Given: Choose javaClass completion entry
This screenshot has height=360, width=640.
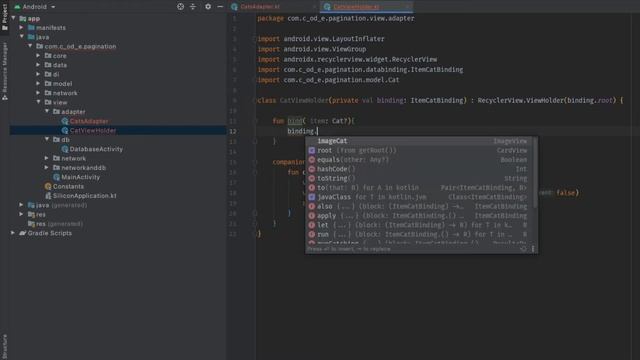Looking at the screenshot, I should click(420, 197).
